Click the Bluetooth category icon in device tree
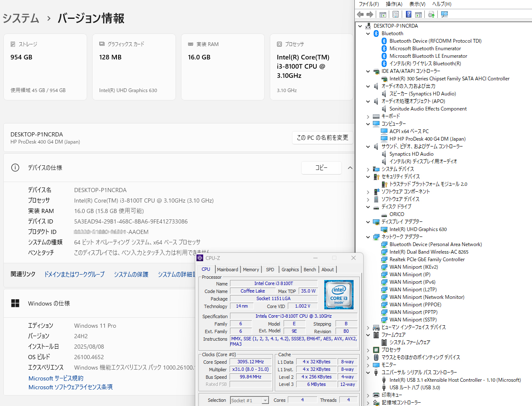 (376, 33)
